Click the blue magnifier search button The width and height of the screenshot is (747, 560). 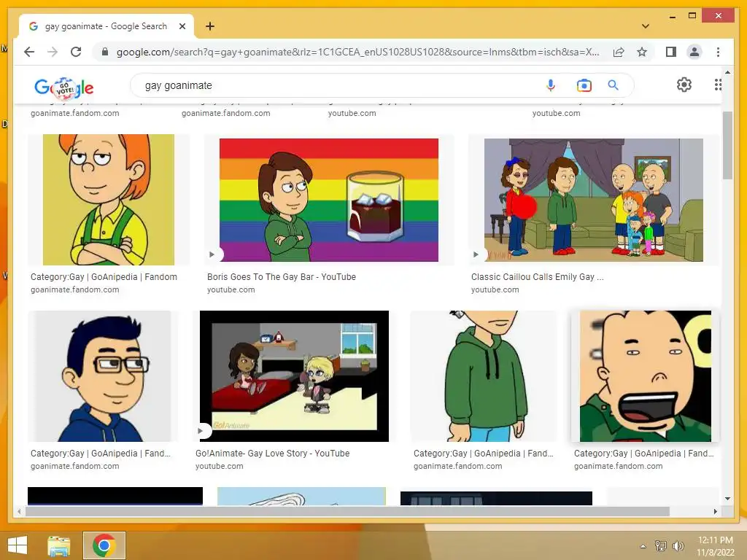point(613,85)
